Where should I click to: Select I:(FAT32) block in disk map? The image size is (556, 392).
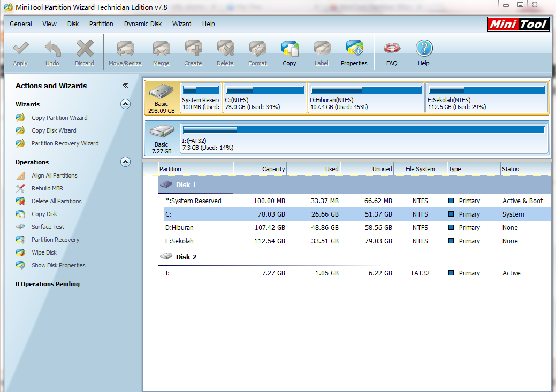364,139
